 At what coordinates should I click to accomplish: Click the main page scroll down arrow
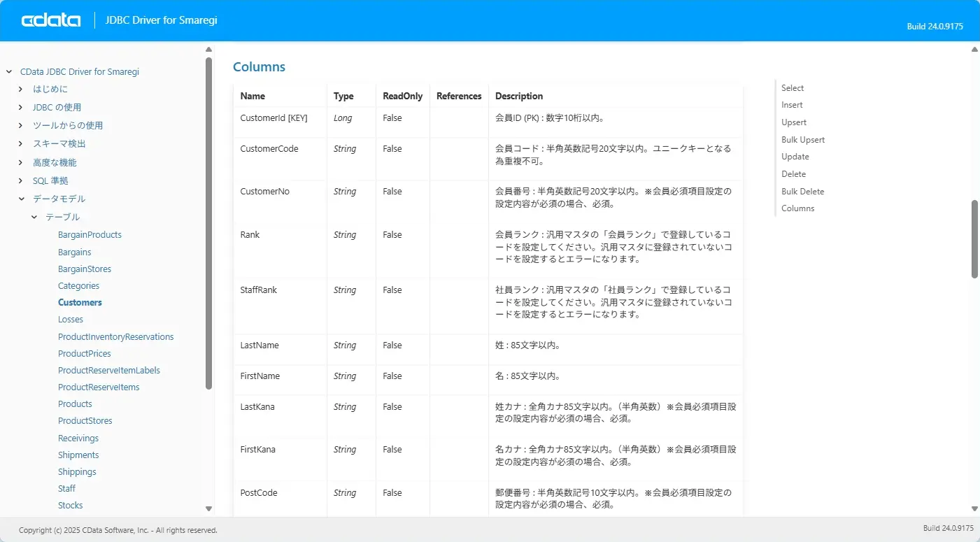(975, 508)
